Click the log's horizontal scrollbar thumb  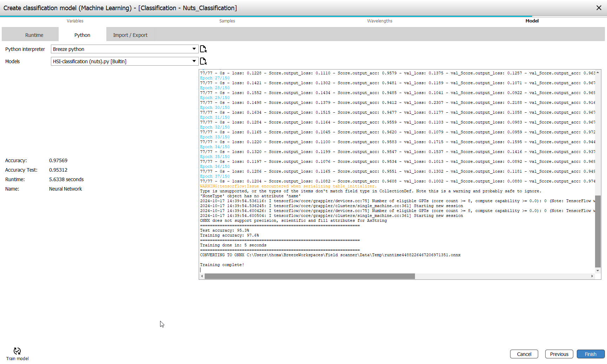coord(310,276)
